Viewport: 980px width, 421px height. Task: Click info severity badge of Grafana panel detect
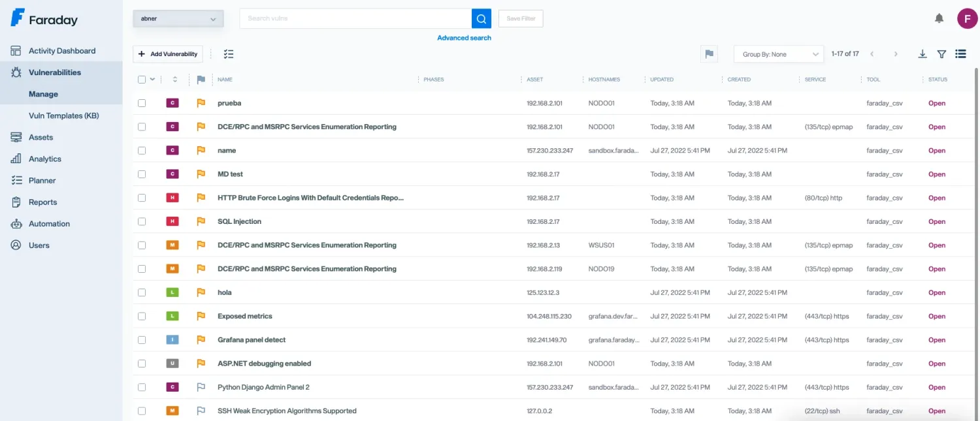172,340
